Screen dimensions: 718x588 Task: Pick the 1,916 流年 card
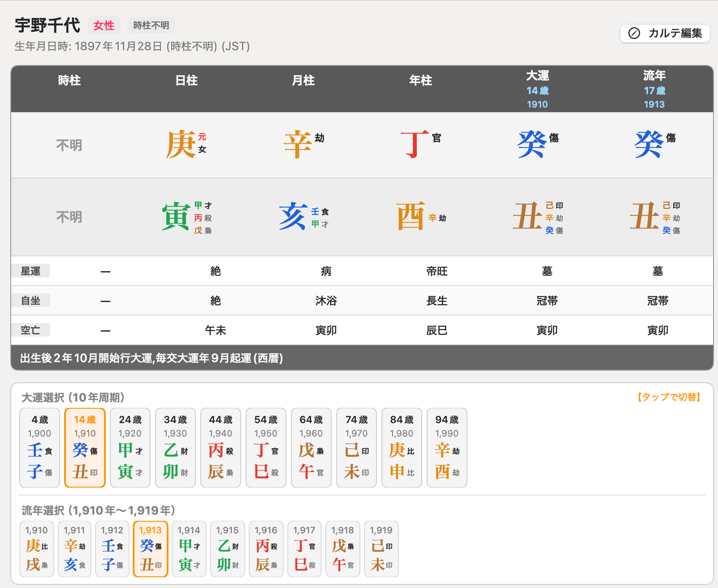point(266,549)
